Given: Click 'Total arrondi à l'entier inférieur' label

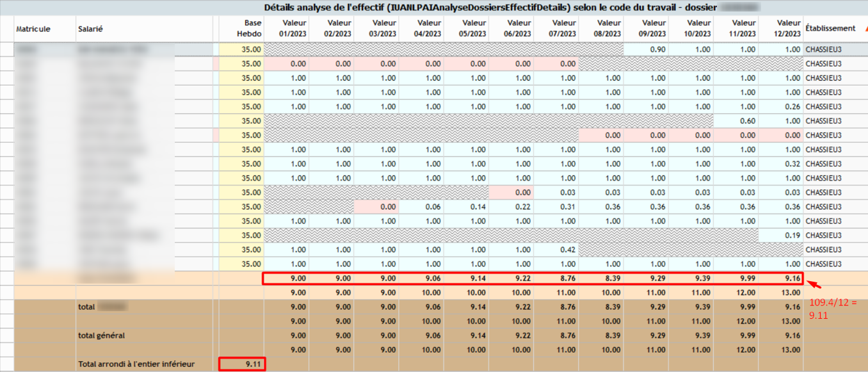Looking at the screenshot, I should click(136, 364).
